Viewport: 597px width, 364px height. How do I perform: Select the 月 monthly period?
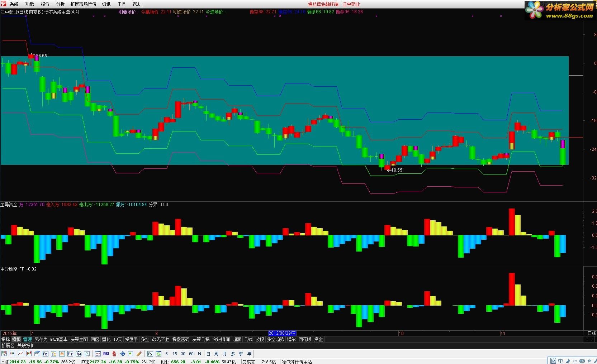(225, 354)
